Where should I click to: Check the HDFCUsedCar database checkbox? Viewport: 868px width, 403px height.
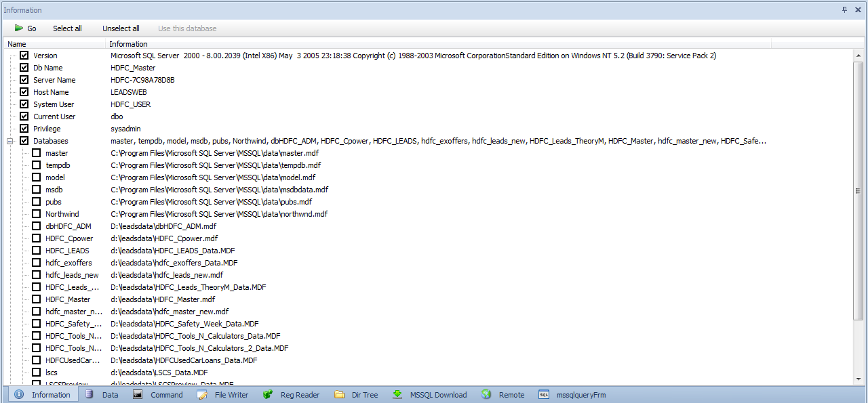37,360
